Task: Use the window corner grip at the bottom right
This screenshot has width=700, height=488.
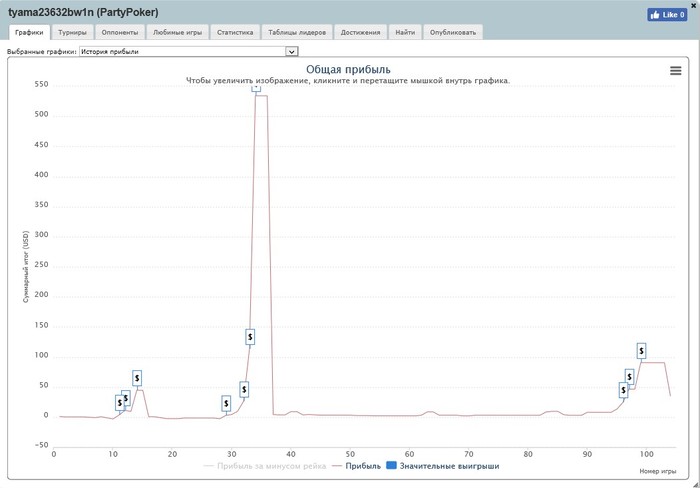Action: pyautogui.click(x=696, y=484)
